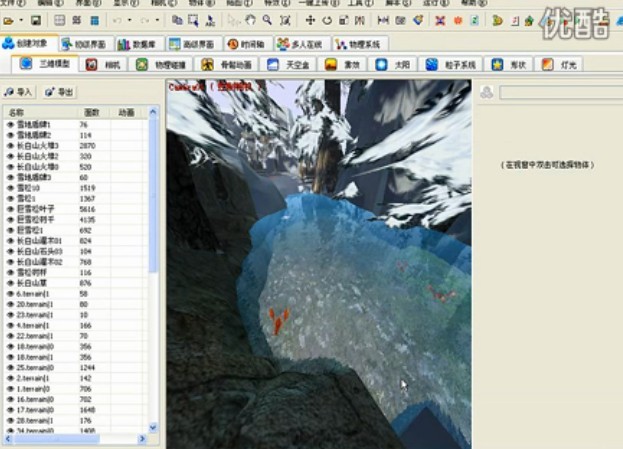The image size is (623, 449).
Task: Toggle eye icon of row with 5616 faces
Action: point(11,209)
